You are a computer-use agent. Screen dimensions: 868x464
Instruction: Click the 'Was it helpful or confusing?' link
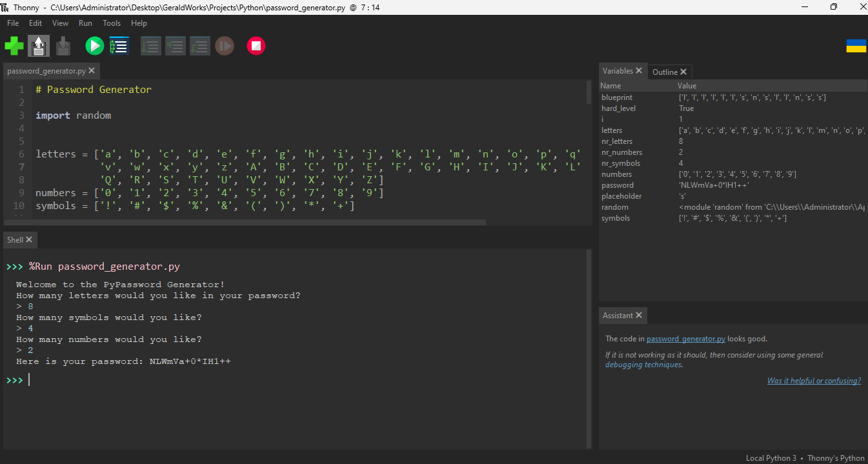click(x=813, y=381)
